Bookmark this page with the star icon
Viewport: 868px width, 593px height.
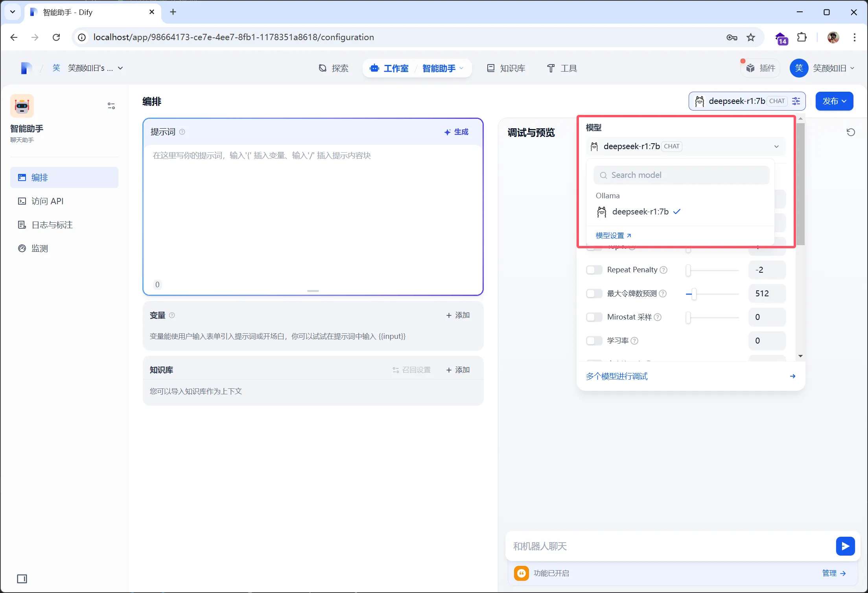click(751, 37)
